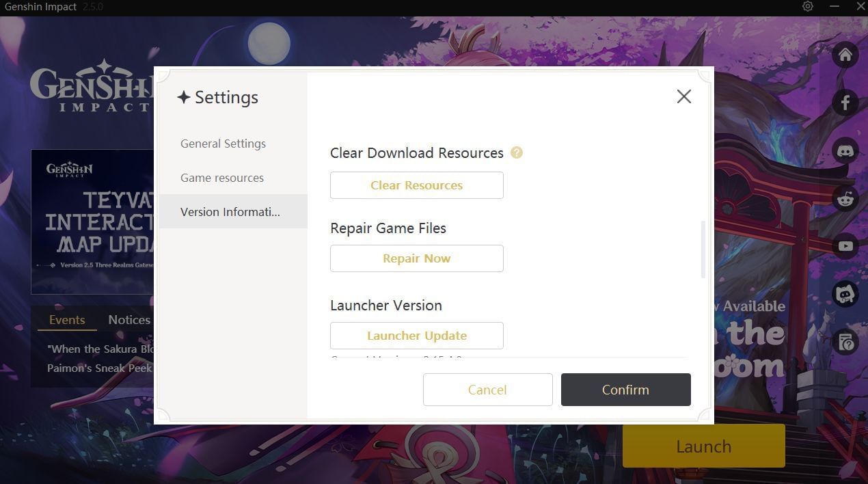Viewport: 868px width, 484px height.
Task: Click the gear icon in title bar
Action: tap(808, 6)
